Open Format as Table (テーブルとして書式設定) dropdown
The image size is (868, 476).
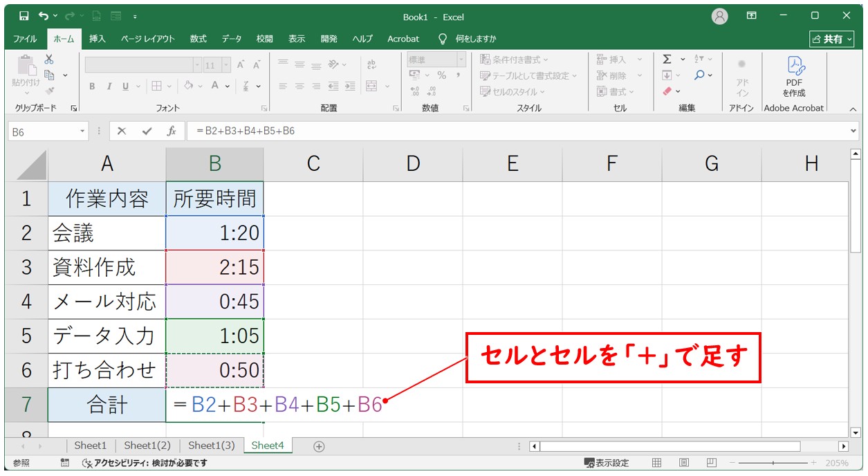click(x=528, y=75)
